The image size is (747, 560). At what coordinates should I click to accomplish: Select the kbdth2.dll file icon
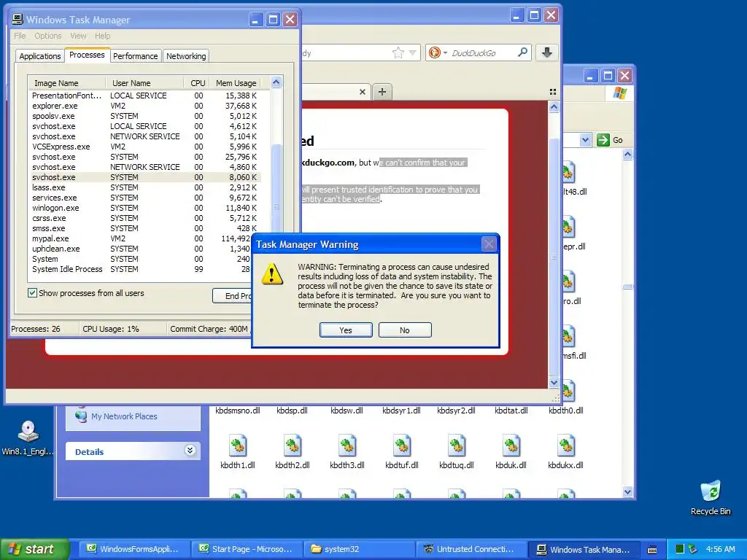pos(293,446)
